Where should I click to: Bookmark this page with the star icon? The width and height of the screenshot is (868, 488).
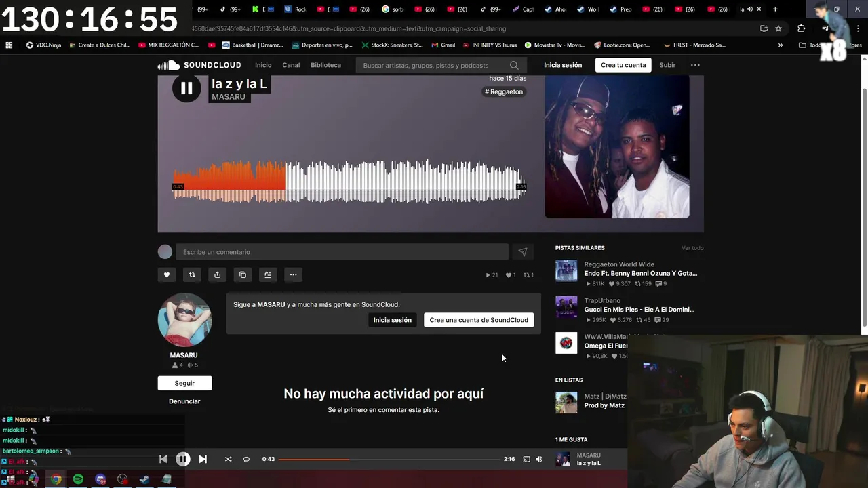[x=778, y=28]
